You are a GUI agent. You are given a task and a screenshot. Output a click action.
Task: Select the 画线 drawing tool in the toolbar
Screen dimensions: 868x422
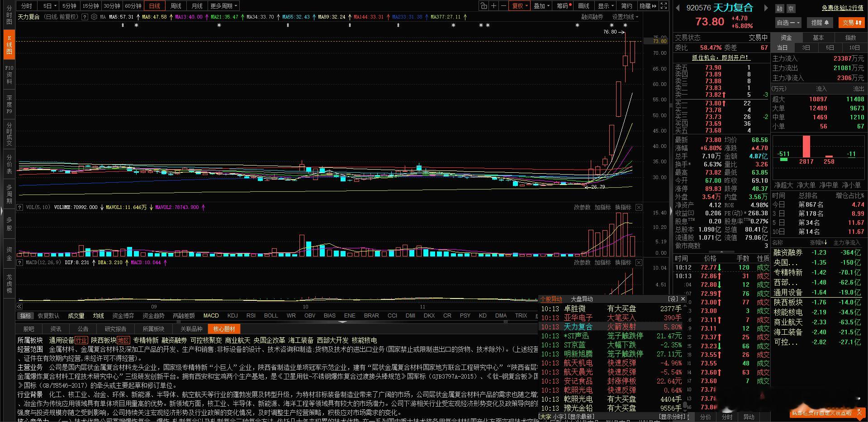[x=583, y=6]
